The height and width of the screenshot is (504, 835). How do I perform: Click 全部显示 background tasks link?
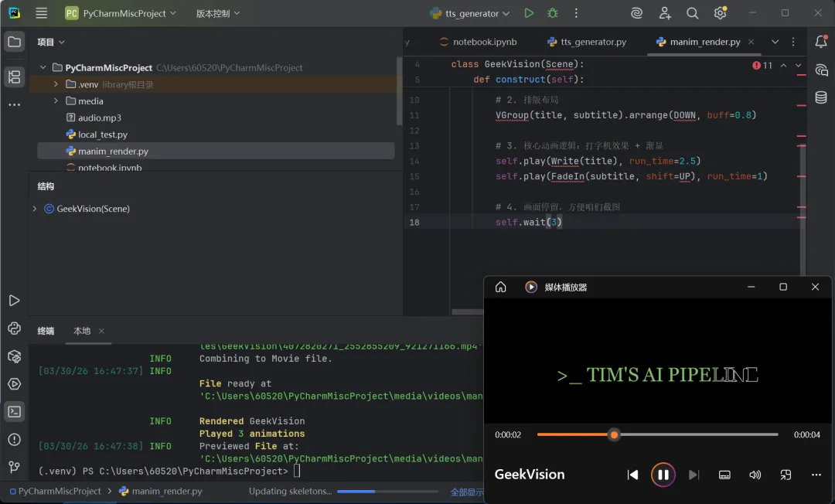(466, 492)
